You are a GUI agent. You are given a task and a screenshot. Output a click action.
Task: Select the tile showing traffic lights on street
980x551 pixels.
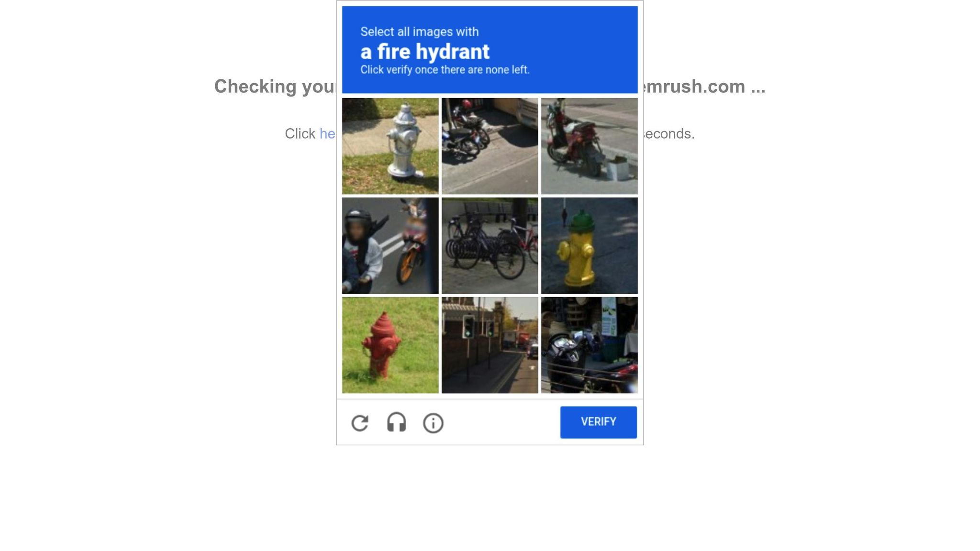[x=490, y=345]
